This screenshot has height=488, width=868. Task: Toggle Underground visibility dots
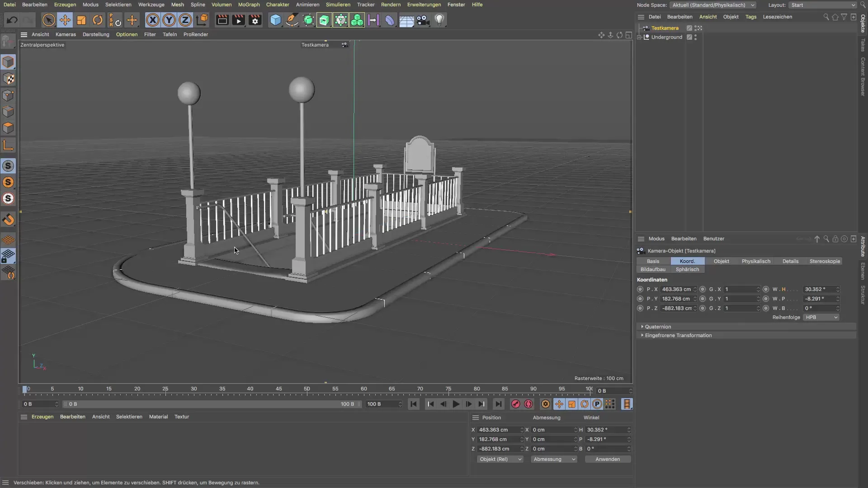click(695, 37)
